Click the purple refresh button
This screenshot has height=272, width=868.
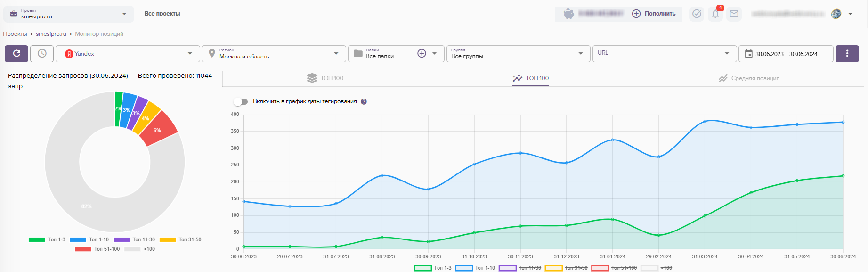16,54
